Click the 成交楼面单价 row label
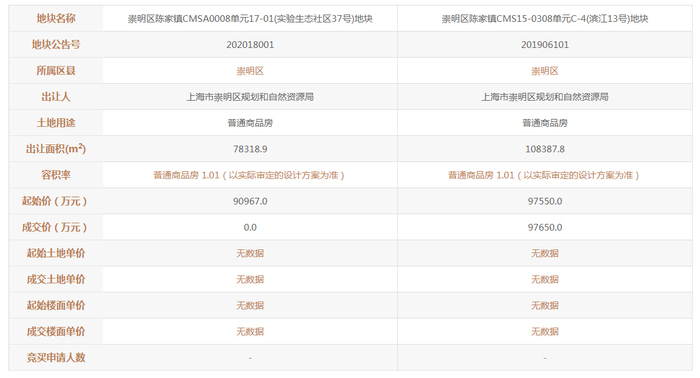Viewport: 700px width, 378px height. click(x=56, y=331)
